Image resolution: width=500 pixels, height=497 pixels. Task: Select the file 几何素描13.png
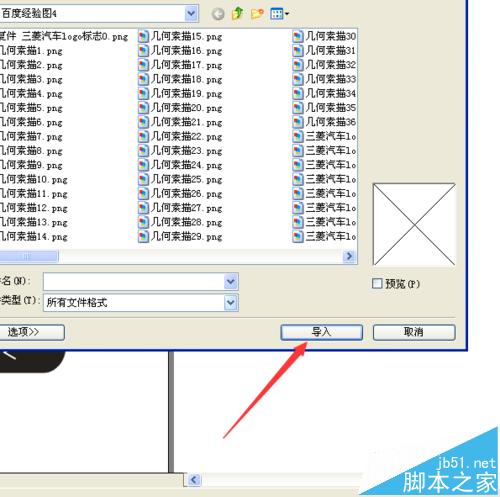(x=34, y=223)
